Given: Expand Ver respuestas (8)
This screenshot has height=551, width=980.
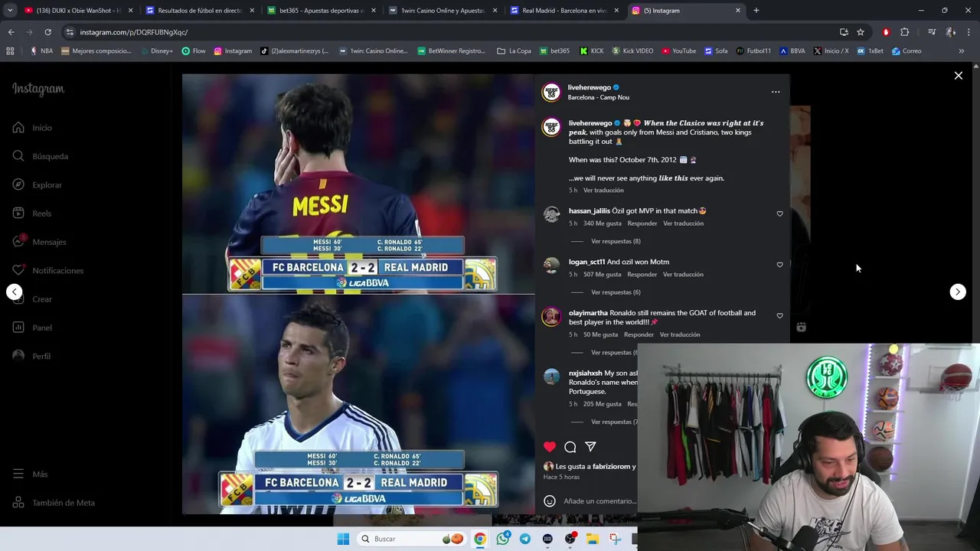Looking at the screenshot, I should pos(616,241).
